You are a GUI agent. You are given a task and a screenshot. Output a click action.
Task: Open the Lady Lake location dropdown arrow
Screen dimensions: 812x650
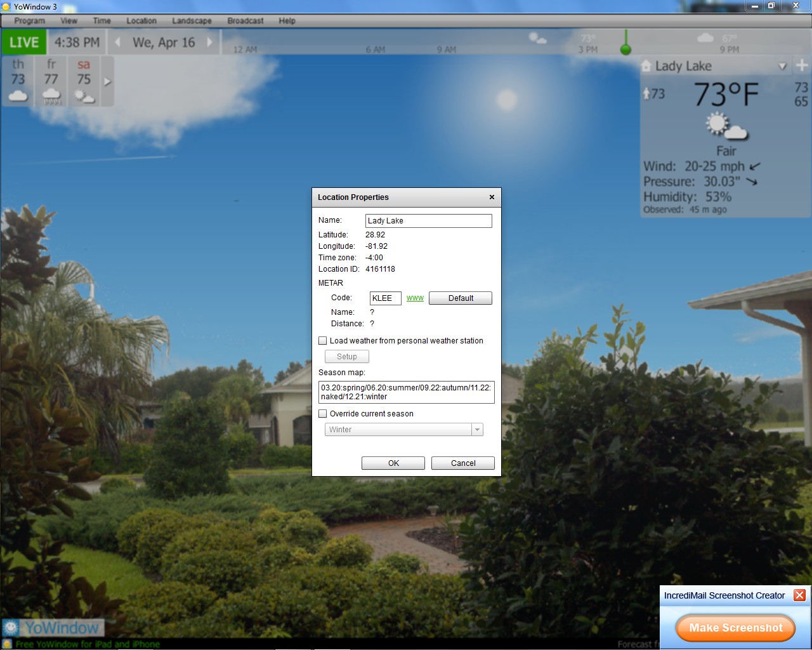pos(782,66)
